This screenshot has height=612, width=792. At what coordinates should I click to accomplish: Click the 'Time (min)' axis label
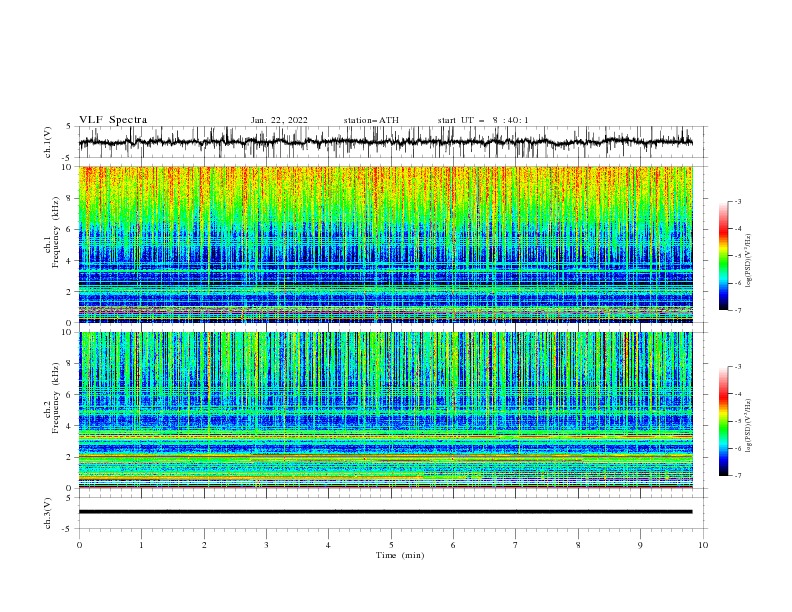click(400, 555)
